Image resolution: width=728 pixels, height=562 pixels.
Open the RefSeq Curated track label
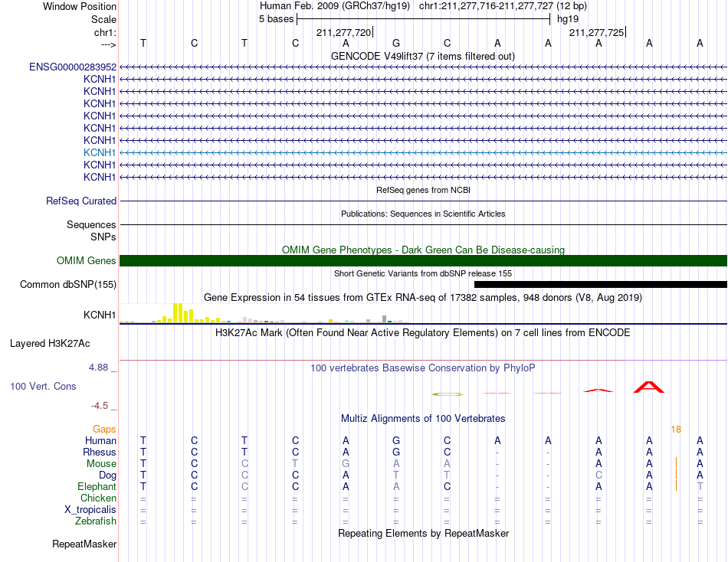(80, 201)
